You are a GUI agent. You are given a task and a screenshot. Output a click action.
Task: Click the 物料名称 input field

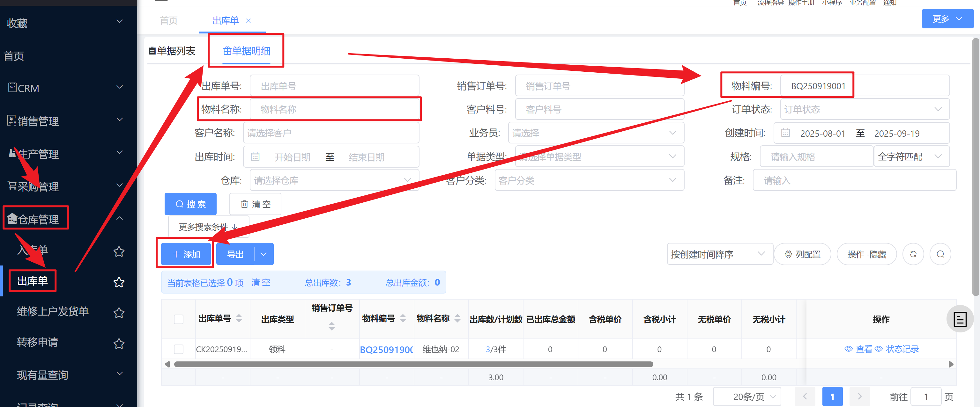334,109
